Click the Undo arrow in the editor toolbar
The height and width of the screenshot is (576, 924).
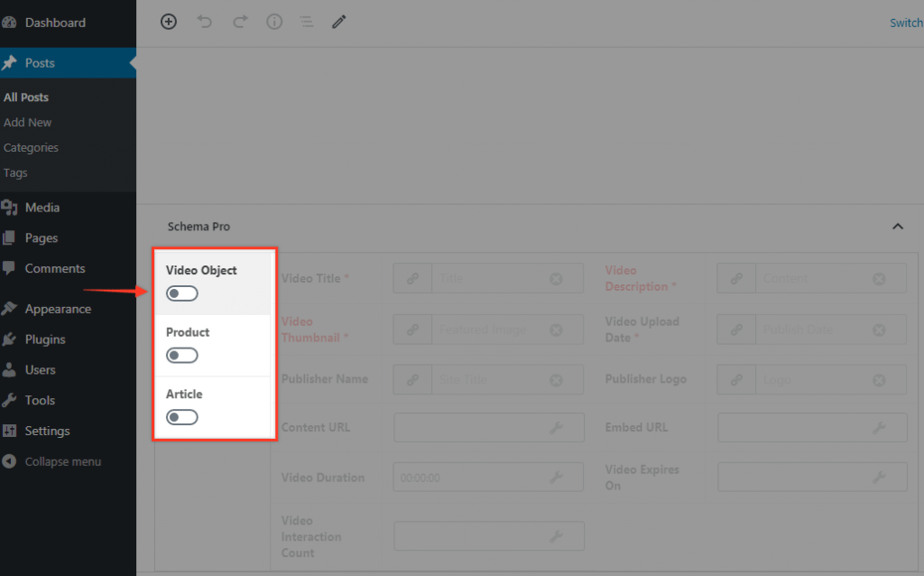[204, 21]
